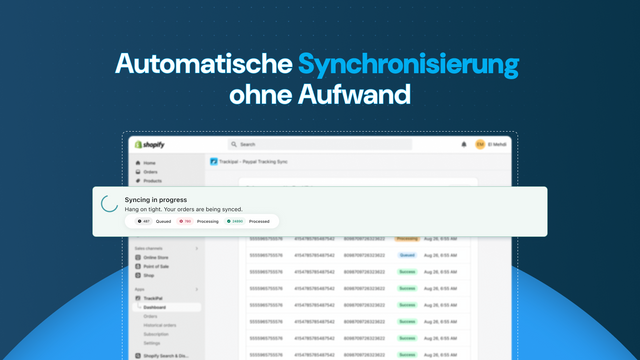640x360 pixels.
Task: Click the Syncing in progress heading
Action: pos(156,200)
